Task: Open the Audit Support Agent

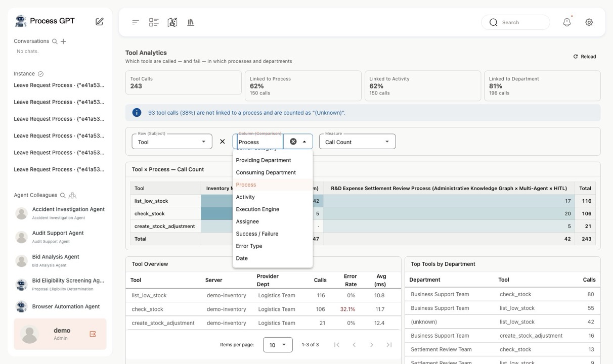Action: click(60, 237)
